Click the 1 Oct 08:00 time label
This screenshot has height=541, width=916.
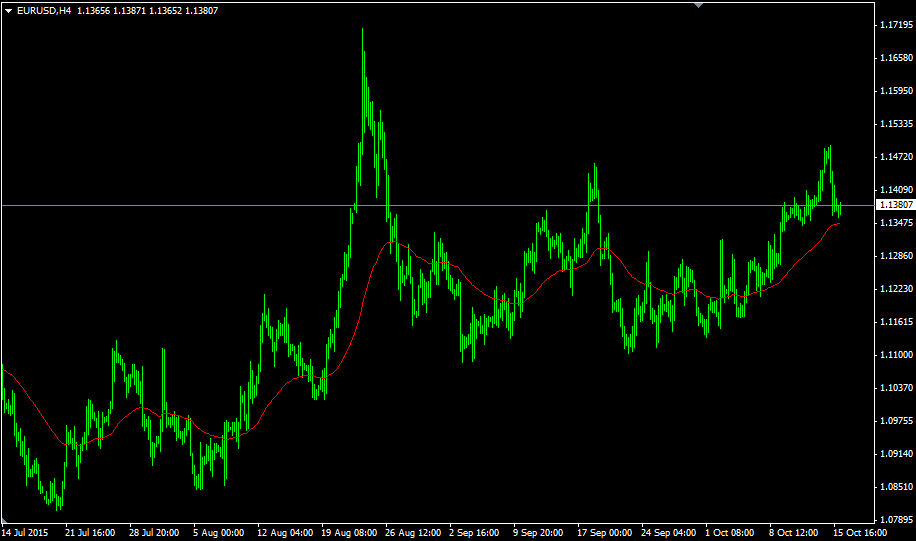[x=730, y=533]
